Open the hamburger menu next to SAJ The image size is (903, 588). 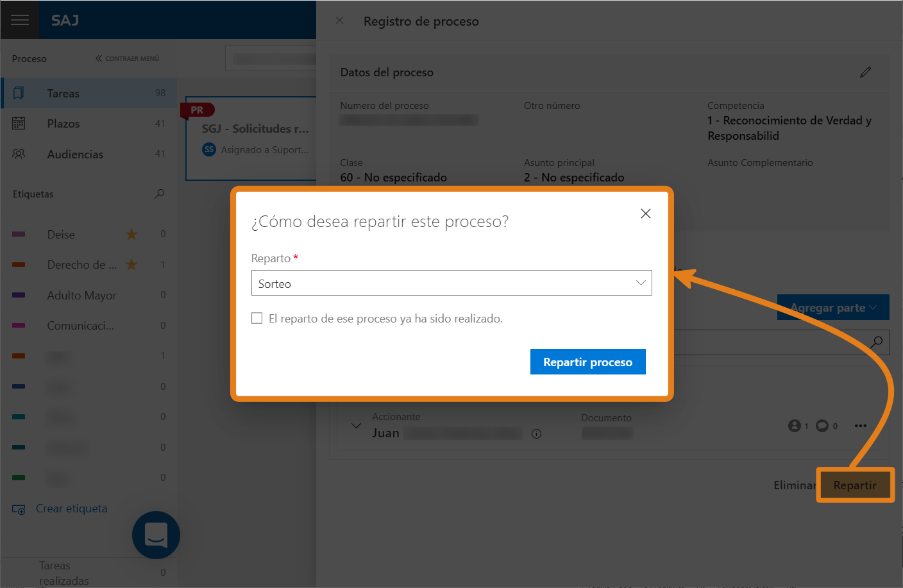20,20
